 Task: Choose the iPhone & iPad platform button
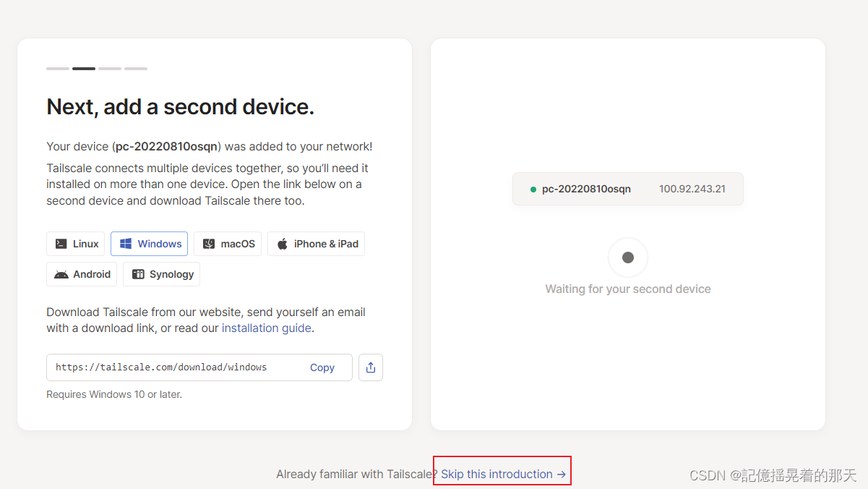click(x=316, y=244)
